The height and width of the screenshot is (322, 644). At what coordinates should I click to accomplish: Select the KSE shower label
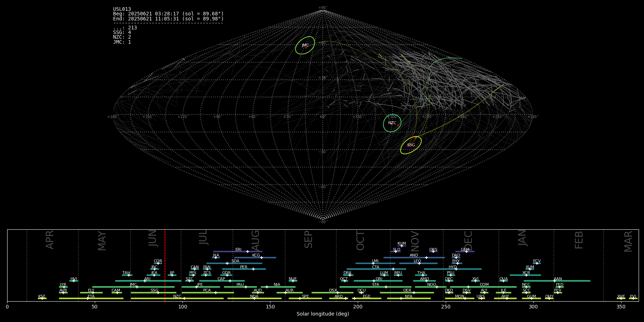[x=42, y=297]
